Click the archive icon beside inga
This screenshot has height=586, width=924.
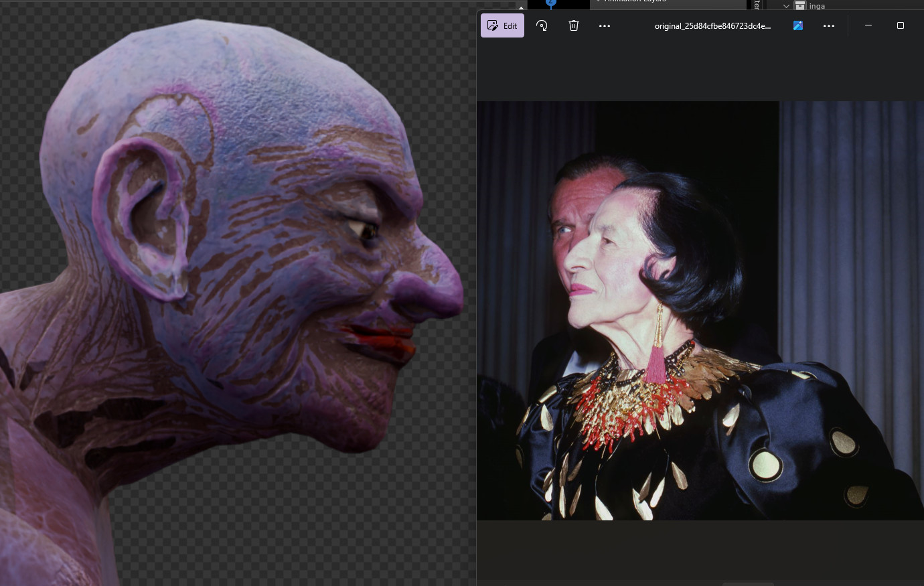tap(799, 5)
